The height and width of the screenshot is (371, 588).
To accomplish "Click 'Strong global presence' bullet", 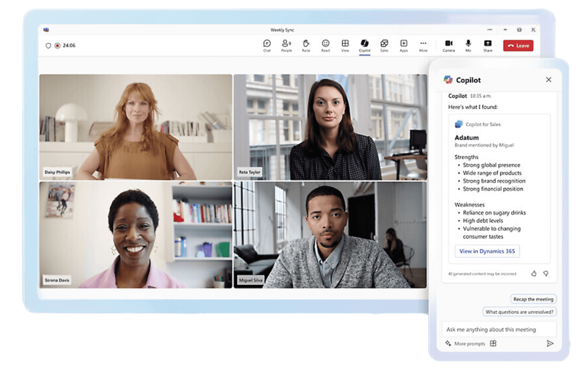I will coord(491,165).
